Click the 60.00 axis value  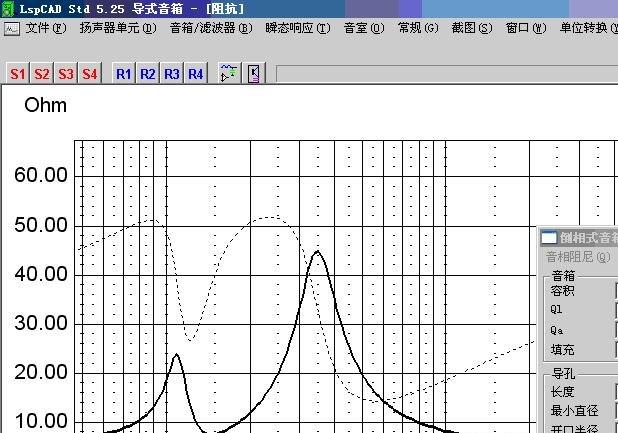[41, 175]
